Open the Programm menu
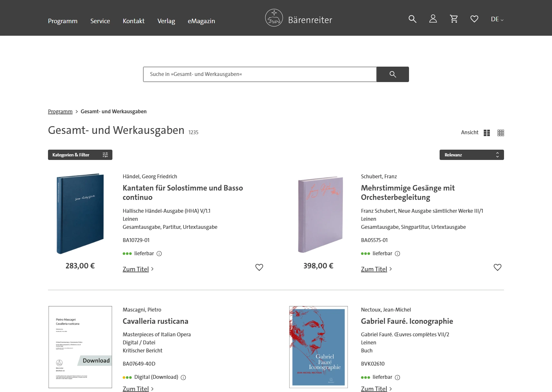Screen dimensions: 552x392 pyautogui.click(x=63, y=21)
